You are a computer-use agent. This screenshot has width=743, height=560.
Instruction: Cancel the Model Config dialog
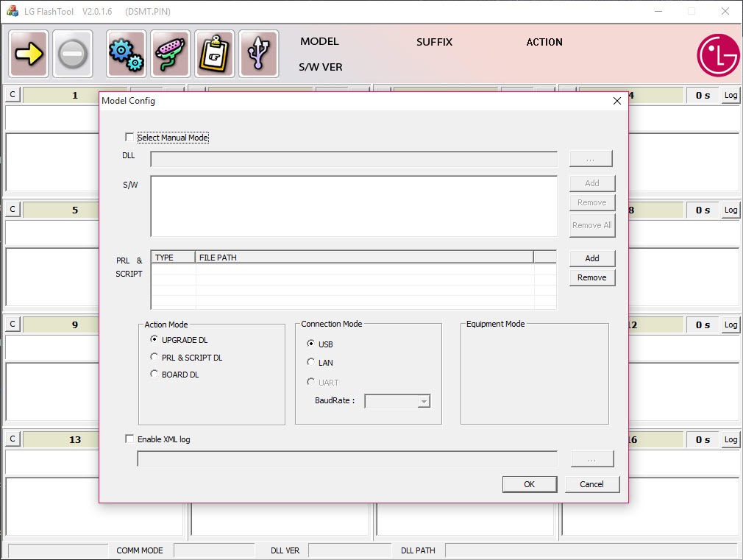coord(592,484)
